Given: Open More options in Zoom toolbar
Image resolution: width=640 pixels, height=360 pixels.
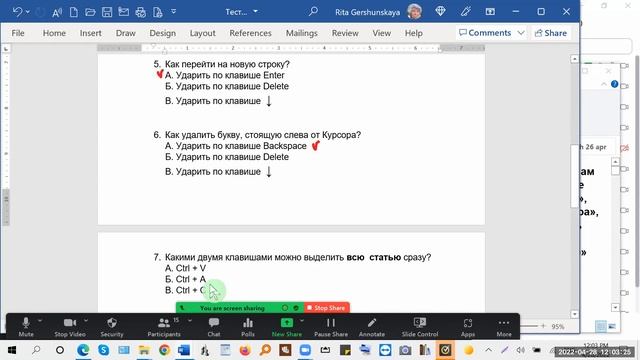Looking at the screenshot, I should (x=504, y=327).
